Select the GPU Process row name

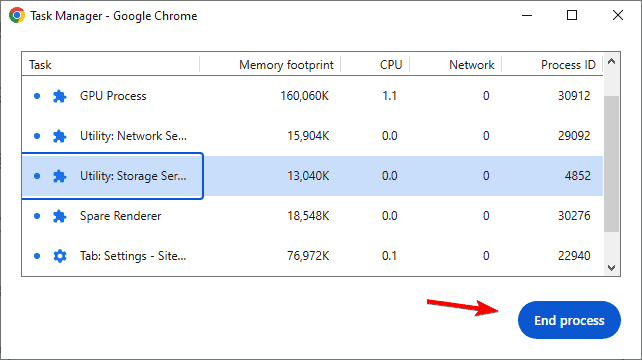click(x=113, y=96)
